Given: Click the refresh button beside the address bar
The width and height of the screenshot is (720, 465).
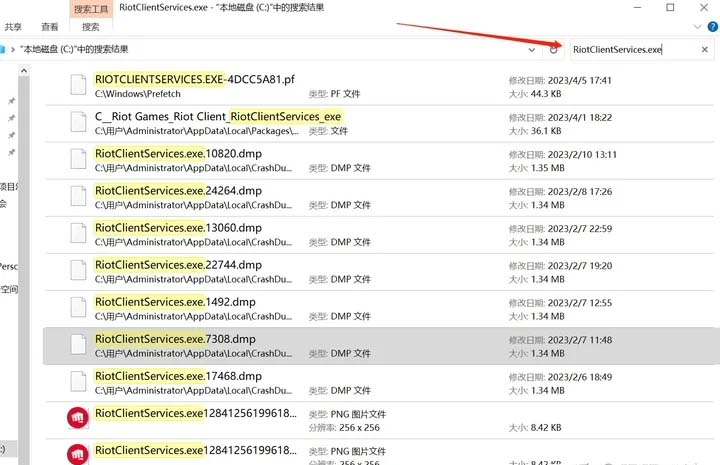Looking at the screenshot, I should point(553,50).
